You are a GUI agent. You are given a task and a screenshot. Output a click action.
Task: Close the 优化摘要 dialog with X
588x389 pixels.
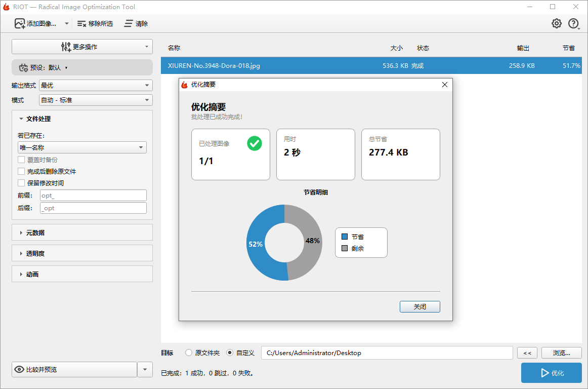tap(445, 85)
